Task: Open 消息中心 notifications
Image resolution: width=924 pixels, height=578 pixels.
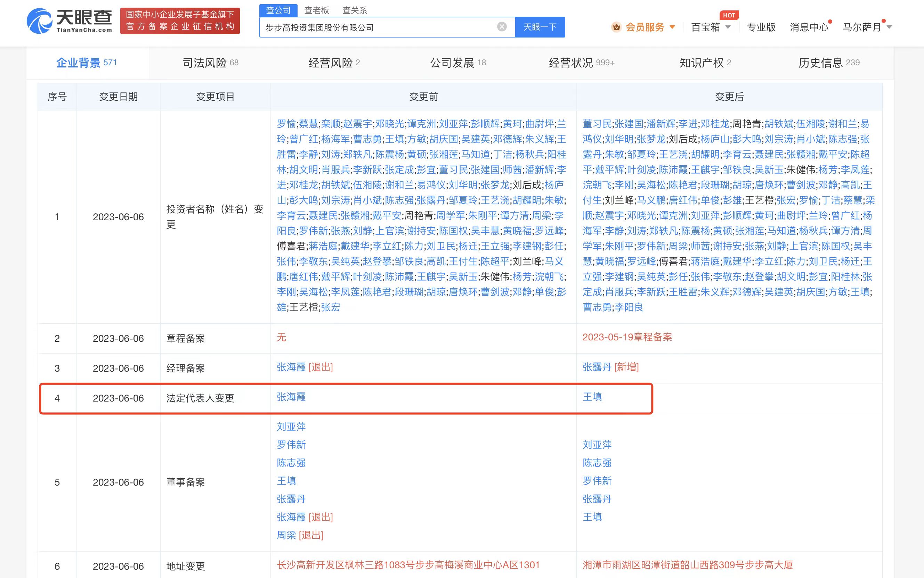Action: coord(809,27)
